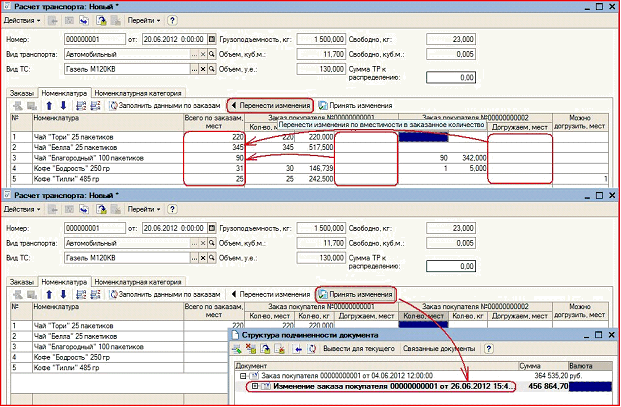Click sort-descending icon in lower window's table toolbar

pos(95,295)
